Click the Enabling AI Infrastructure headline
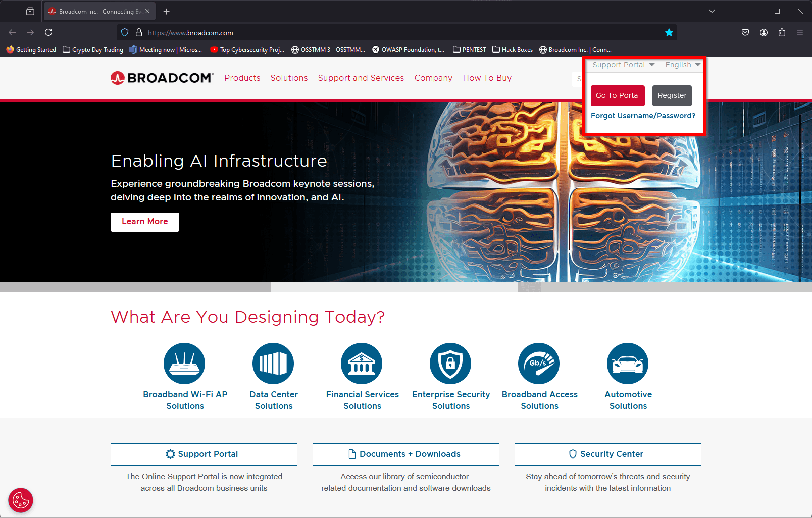The image size is (812, 518). 219,161
